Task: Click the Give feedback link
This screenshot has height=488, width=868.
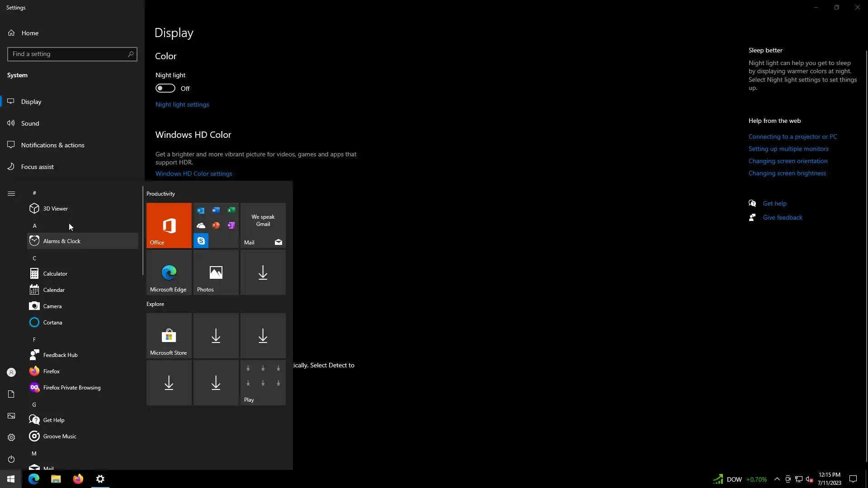Action: click(x=782, y=217)
